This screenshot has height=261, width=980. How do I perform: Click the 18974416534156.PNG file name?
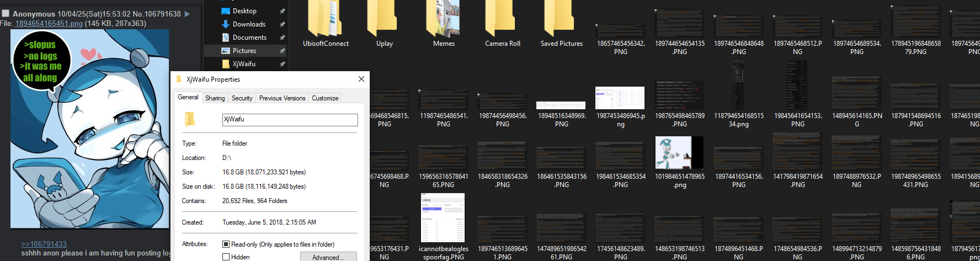(739, 180)
